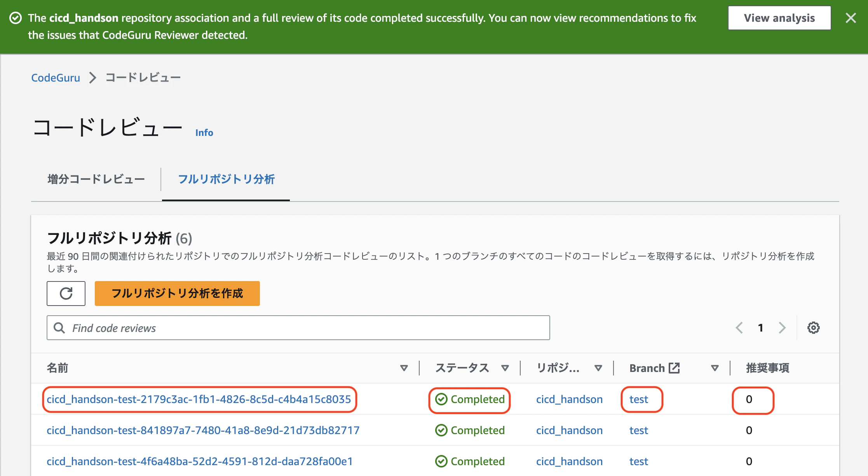
Task: Click the previous page arrow
Action: (739, 328)
